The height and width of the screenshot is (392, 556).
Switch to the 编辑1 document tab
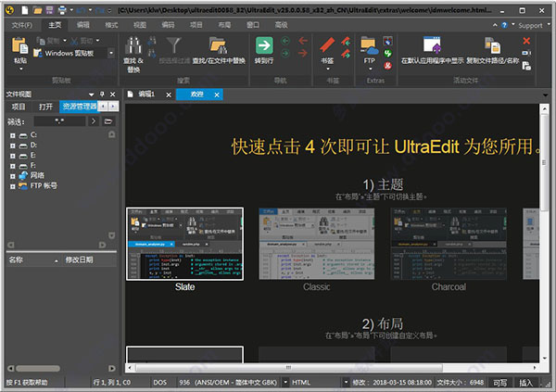pos(146,94)
